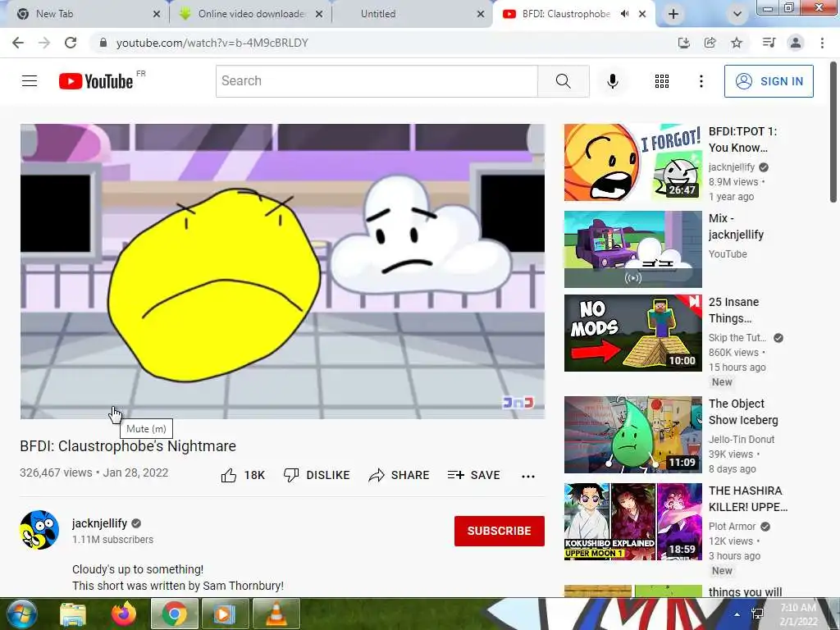840x630 pixels.
Task: Click the SHARE button
Action: pos(399,475)
